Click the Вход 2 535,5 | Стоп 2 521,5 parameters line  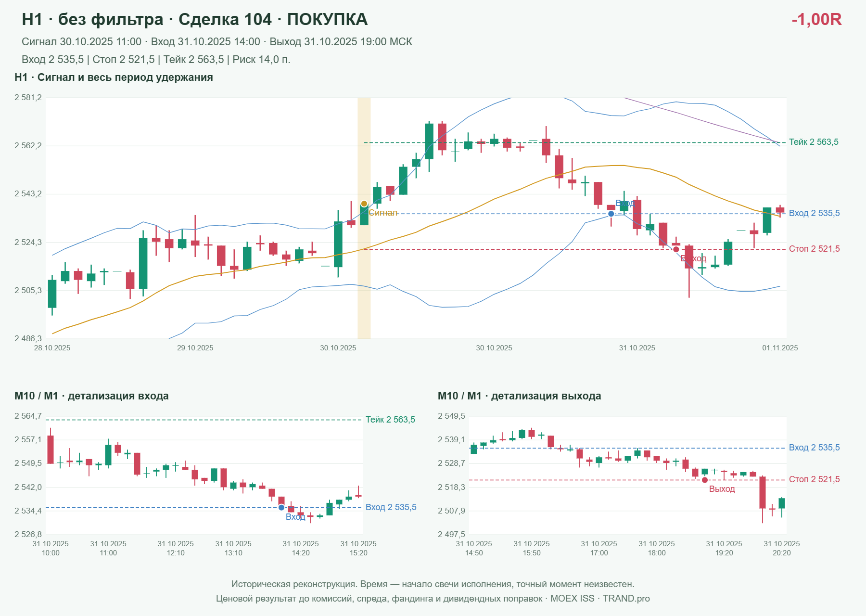[156, 60]
